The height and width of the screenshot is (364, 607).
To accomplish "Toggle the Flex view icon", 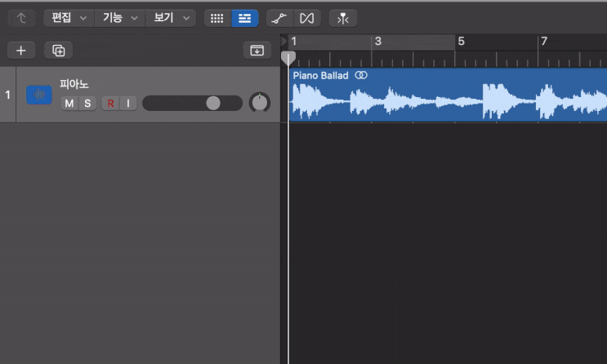I will [306, 18].
